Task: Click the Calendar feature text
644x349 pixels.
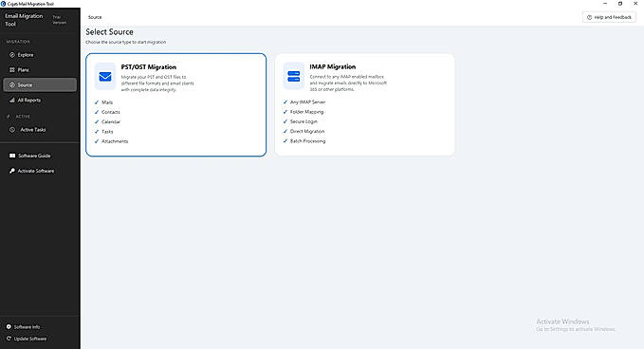Action: pyautogui.click(x=111, y=122)
